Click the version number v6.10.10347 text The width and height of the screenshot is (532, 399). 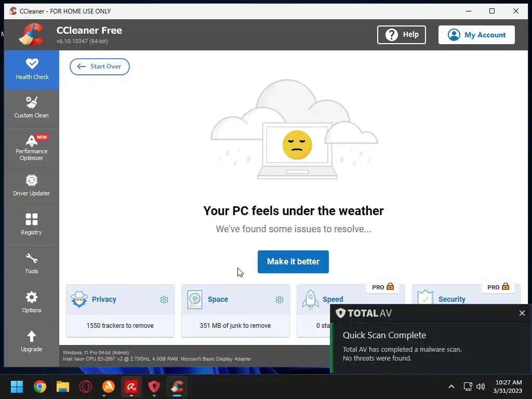[x=82, y=41]
